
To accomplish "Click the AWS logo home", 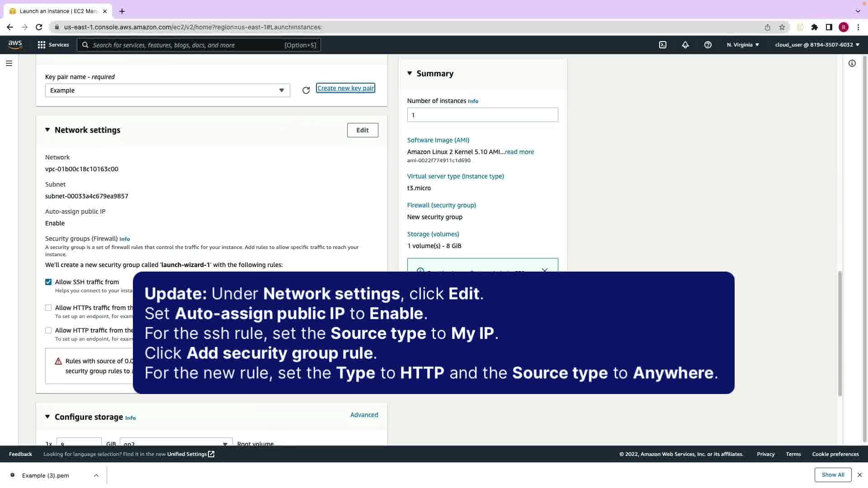I will click(x=15, y=44).
